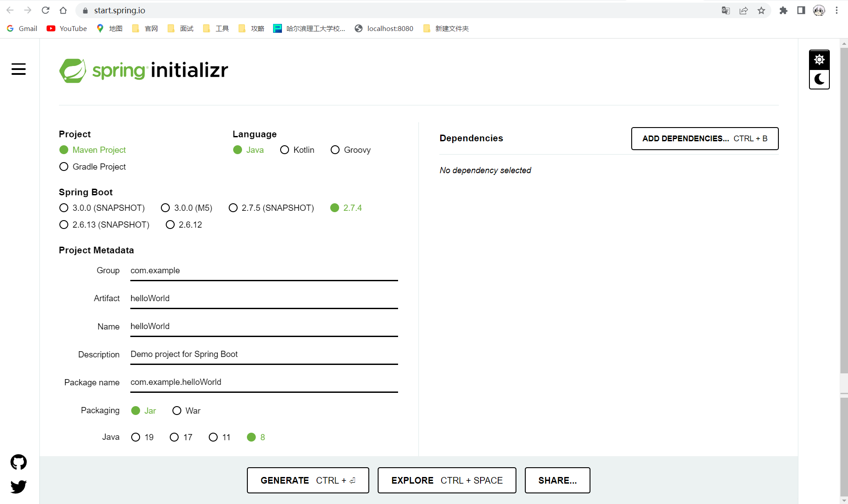The height and width of the screenshot is (504, 848).
Task: Select Spring Boot 3.0.0 (M5)
Action: pyautogui.click(x=187, y=208)
